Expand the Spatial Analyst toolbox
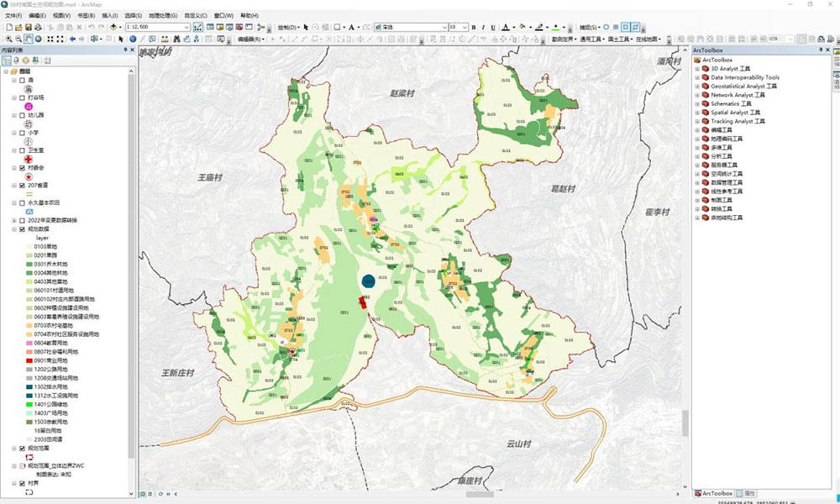Screen dimensions: 840x504 pos(696,113)
